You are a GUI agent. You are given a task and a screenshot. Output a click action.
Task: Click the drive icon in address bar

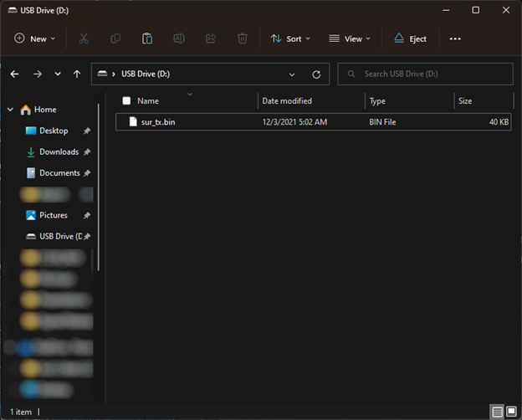tap(102, 74)
